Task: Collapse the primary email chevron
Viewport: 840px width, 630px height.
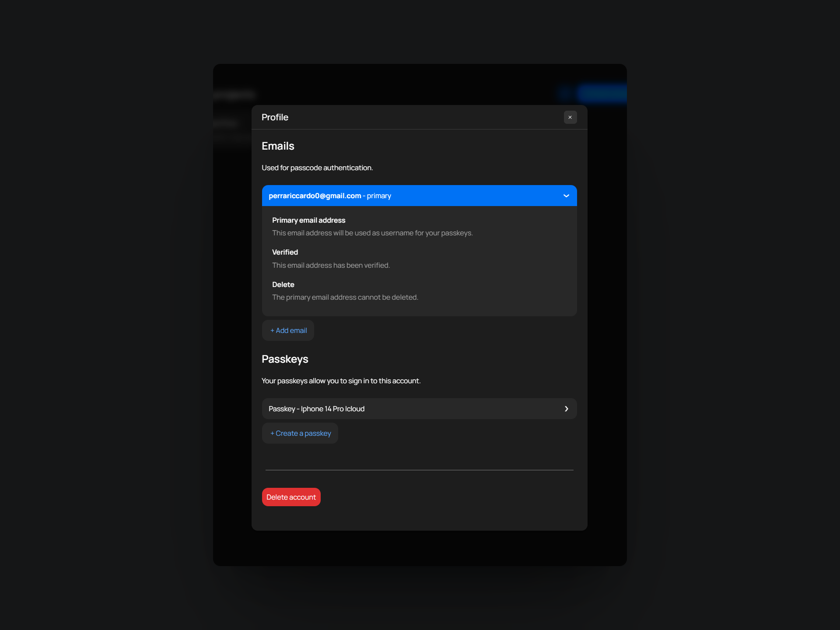Action: (566, 196)
